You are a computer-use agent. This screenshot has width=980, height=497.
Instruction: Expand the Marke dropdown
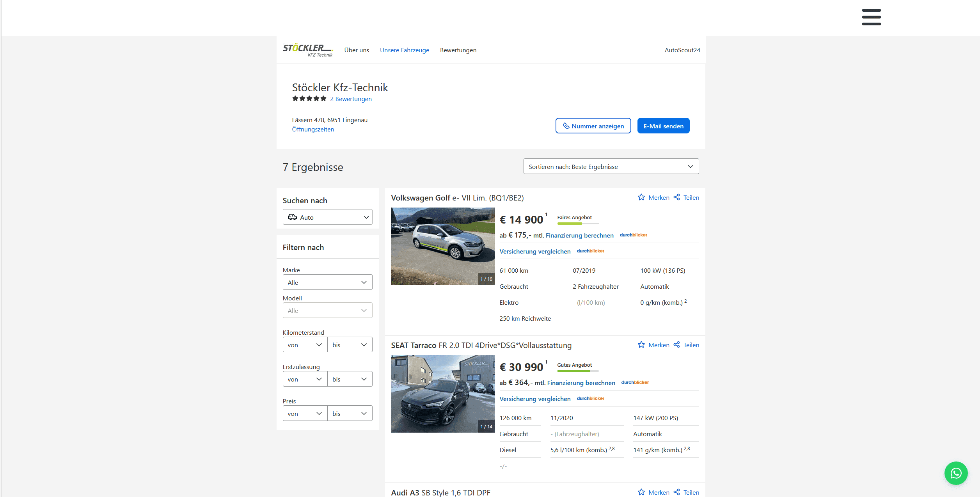pyautogui.click(x=327, y=282)
